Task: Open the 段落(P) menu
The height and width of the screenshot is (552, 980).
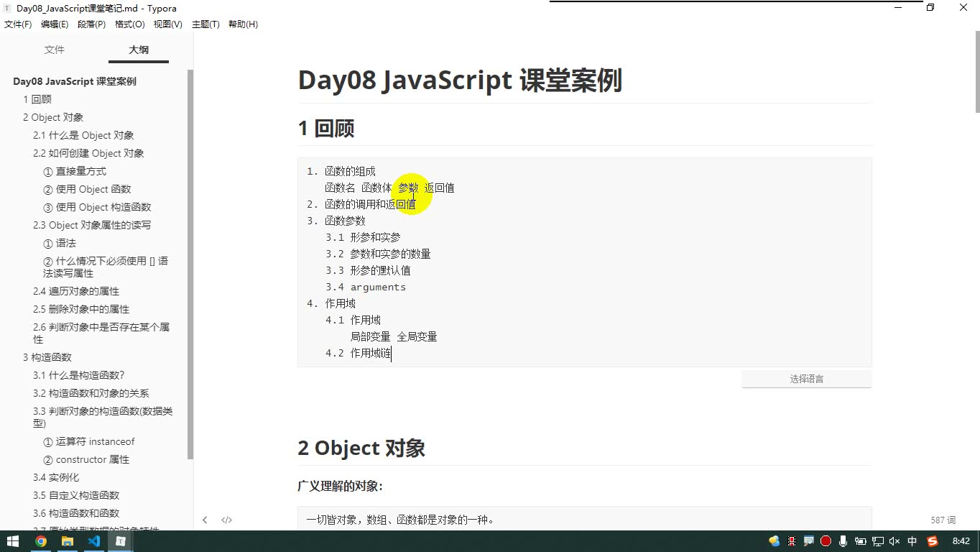Action: coord(91,24)
